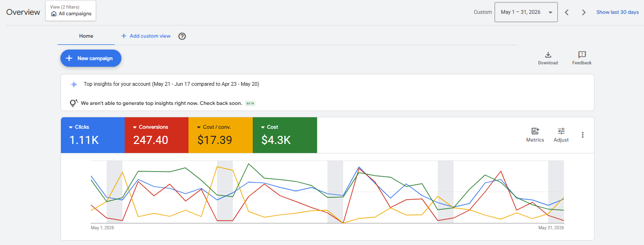
Task: Click the Top insights for your account text
Action: pos(171,84)
